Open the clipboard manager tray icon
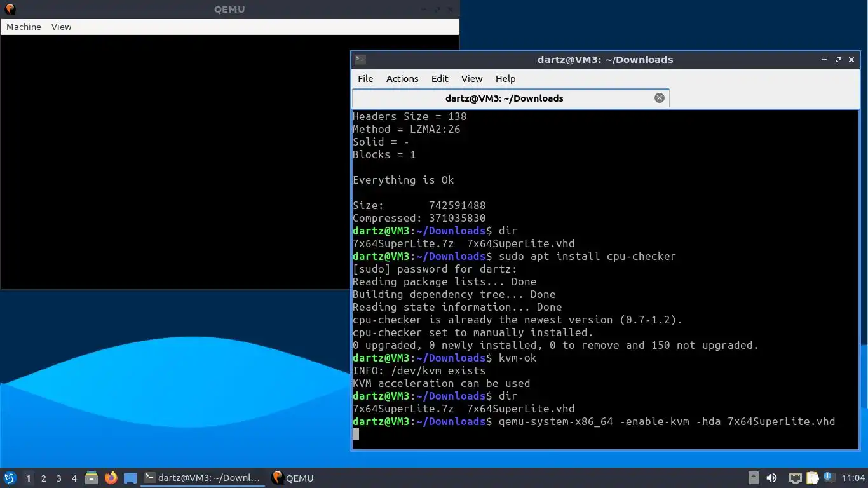This screenshot has height=488, width=868. click(813, 478)
